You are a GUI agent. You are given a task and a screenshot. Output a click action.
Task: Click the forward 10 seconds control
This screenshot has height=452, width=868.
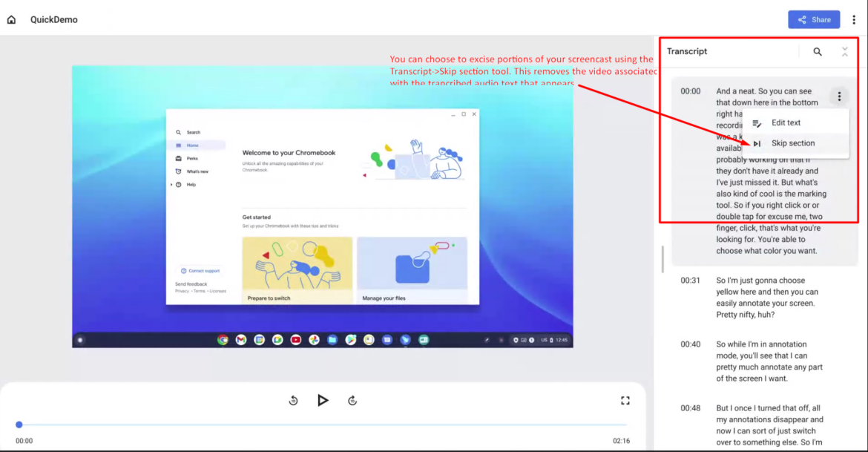click(x=352, y=399)
